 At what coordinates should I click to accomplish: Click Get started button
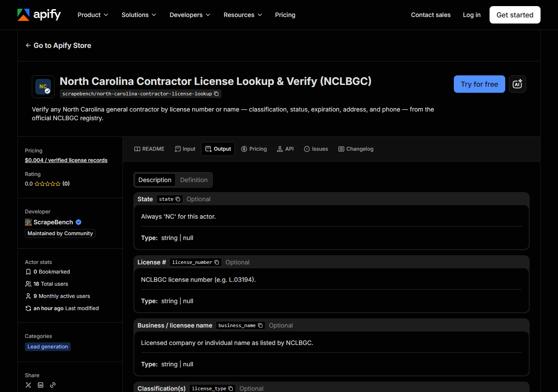(x=515, y=15)
